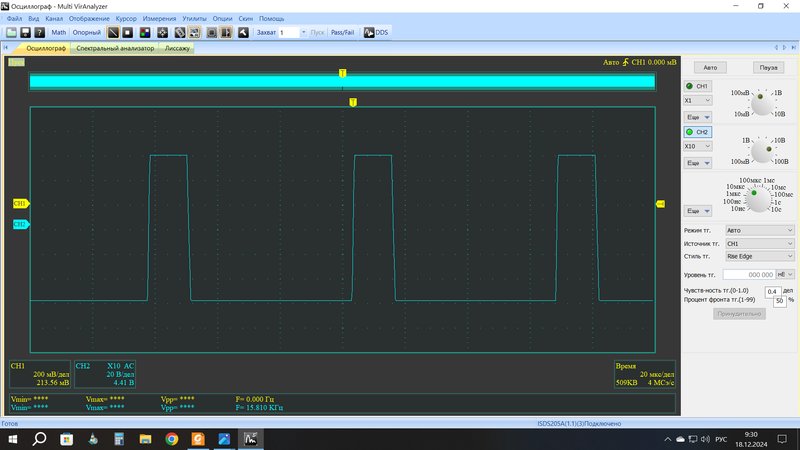Select the line drawing mode icon

coord(113,32)
